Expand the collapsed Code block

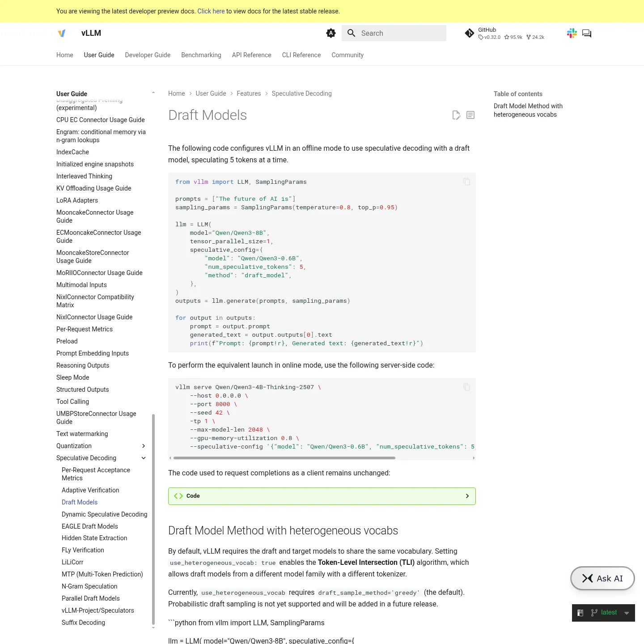(322, 496)
